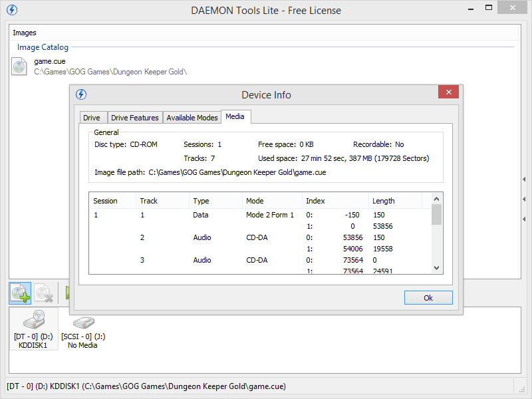The image size is (532, 399).
Task: Select the Media tab
Action: 236,117
